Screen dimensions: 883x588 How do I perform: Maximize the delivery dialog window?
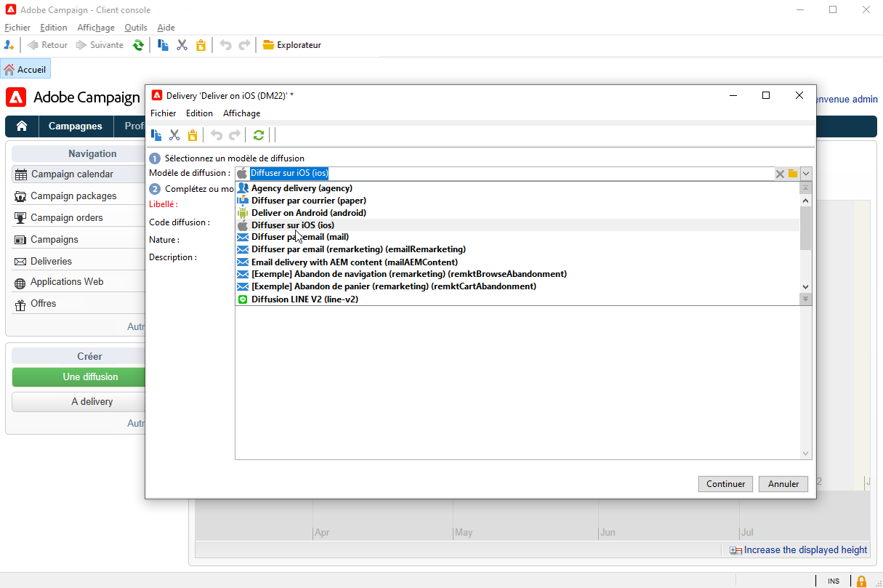(x=766, y=95)
